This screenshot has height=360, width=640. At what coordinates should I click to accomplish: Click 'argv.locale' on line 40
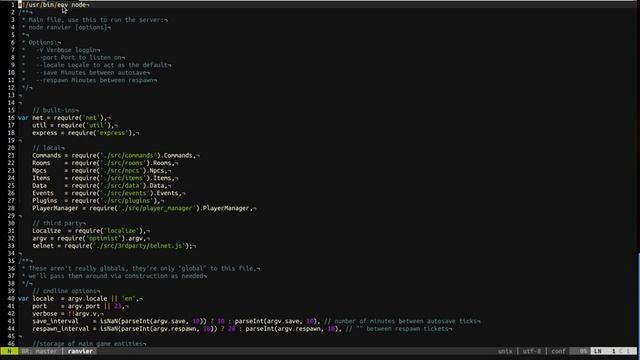click(87, 298)
